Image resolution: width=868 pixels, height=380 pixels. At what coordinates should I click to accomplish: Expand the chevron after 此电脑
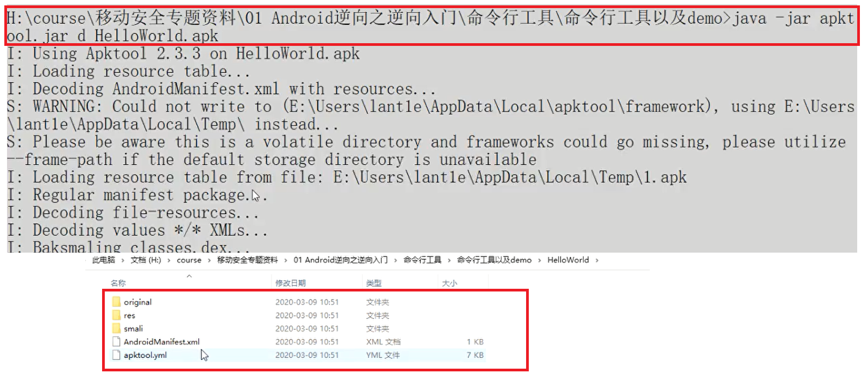[x=123, y=260]
